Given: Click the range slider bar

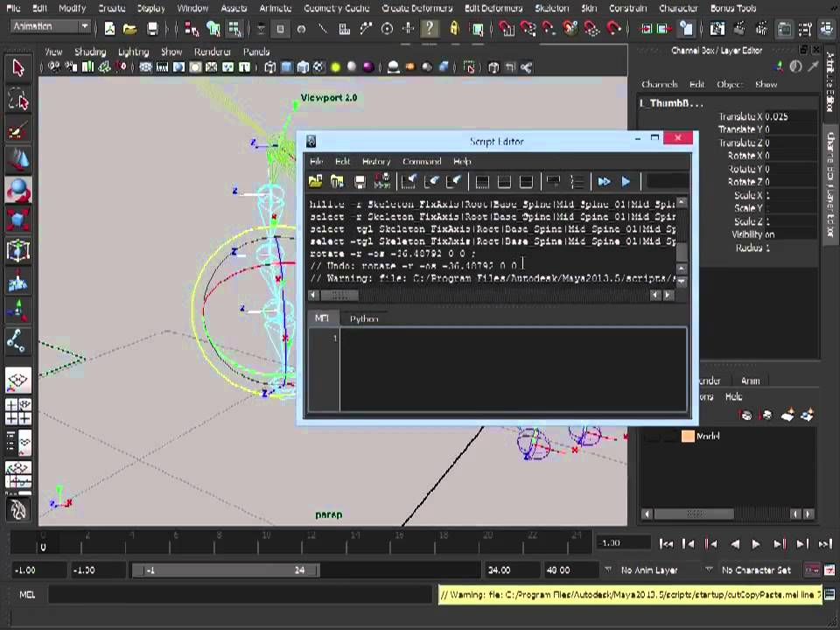Looking at the screenshot, I should (226, 570).
